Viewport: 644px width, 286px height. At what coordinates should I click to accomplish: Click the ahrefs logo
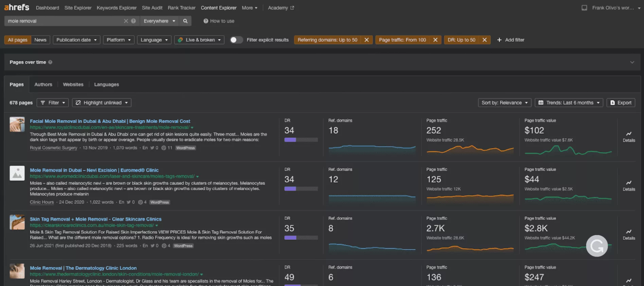(x=17, y=7)
